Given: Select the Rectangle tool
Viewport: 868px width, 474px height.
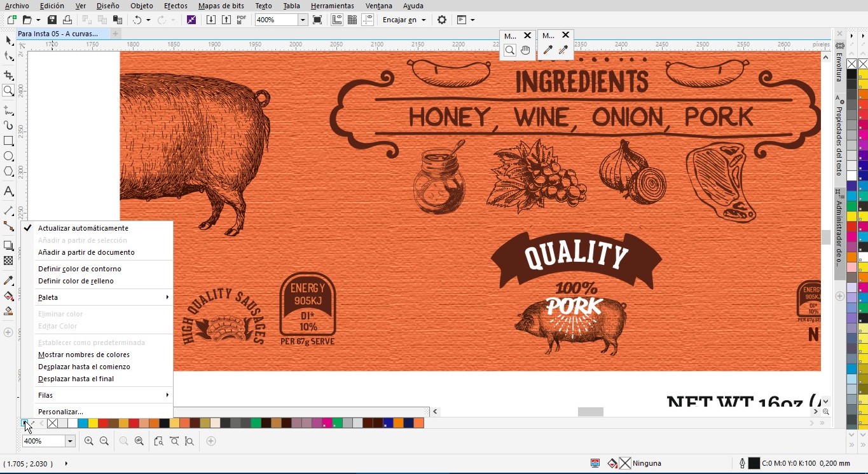Looking at the screenshot, I should (x=8, y=141).
